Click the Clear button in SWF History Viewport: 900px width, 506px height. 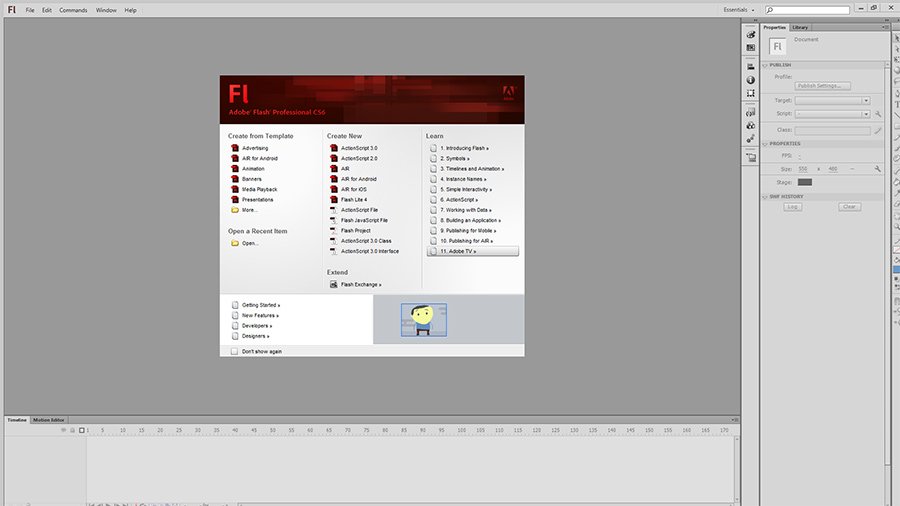click(849, 207)
